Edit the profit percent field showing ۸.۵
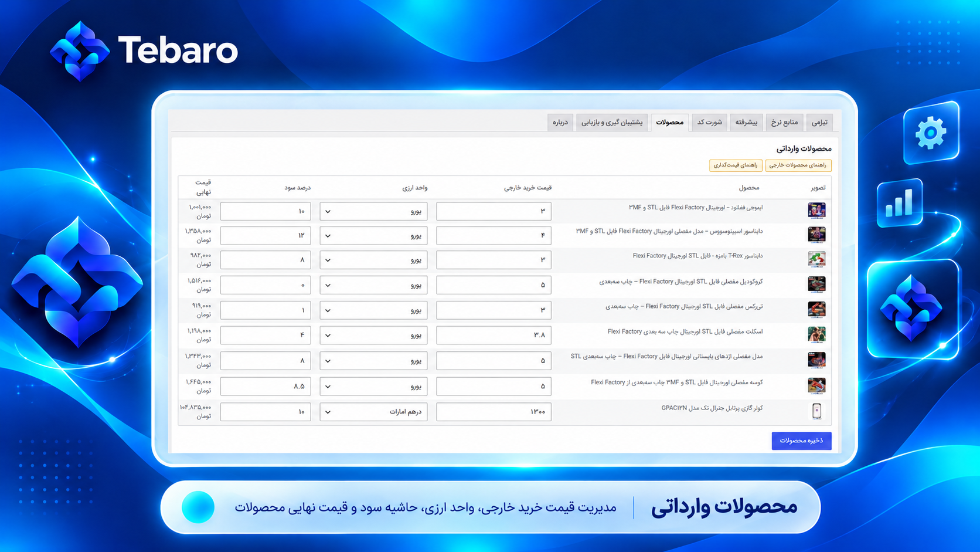Image resolution: width=980 pixels, height=552 pixels. (x=266, y=387)
